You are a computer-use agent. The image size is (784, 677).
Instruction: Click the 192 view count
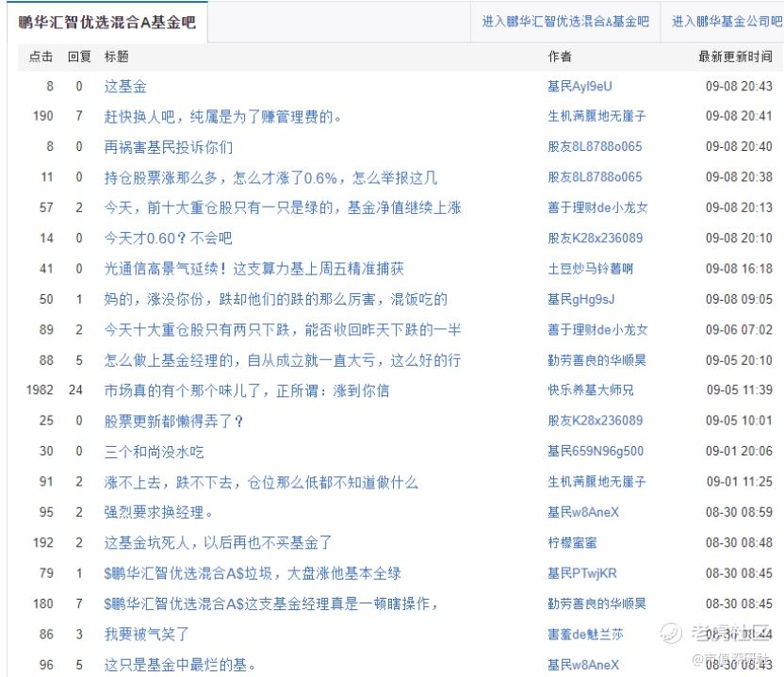(x=43, y=543)
